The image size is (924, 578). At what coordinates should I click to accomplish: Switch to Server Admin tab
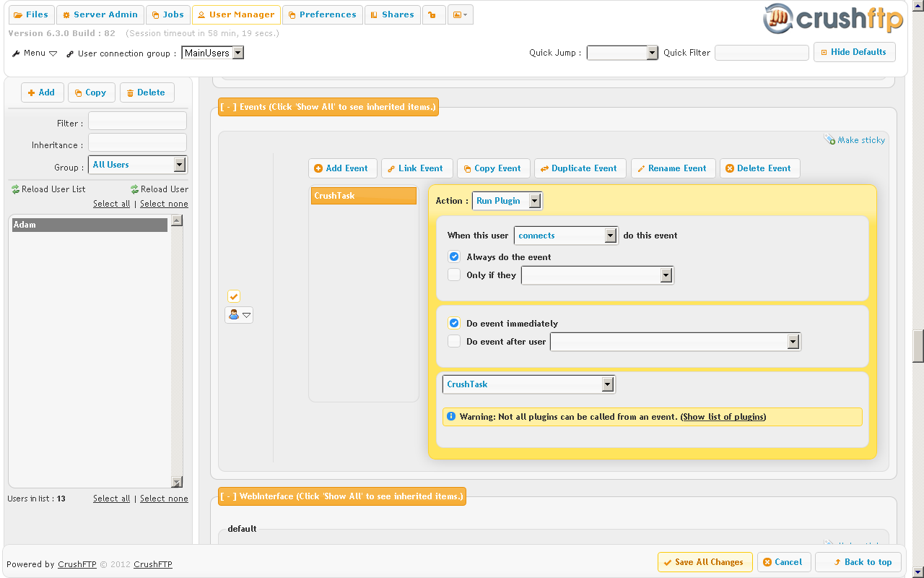(100, 14)
